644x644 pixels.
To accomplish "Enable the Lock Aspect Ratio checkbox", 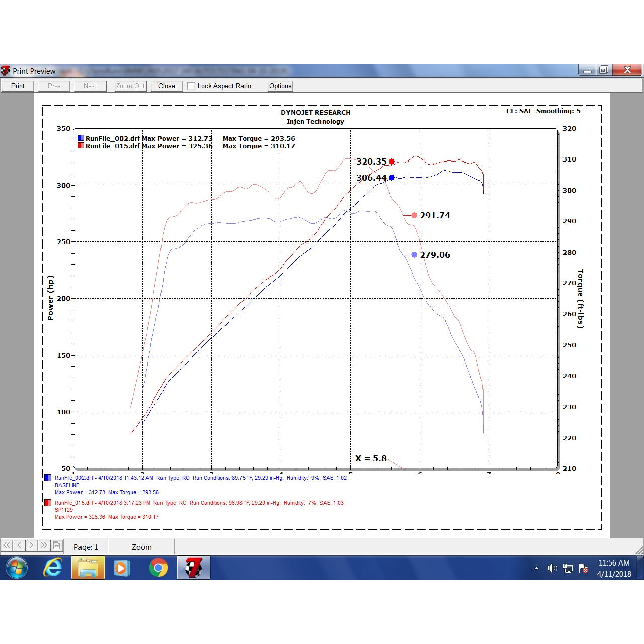I will (191, 86).
